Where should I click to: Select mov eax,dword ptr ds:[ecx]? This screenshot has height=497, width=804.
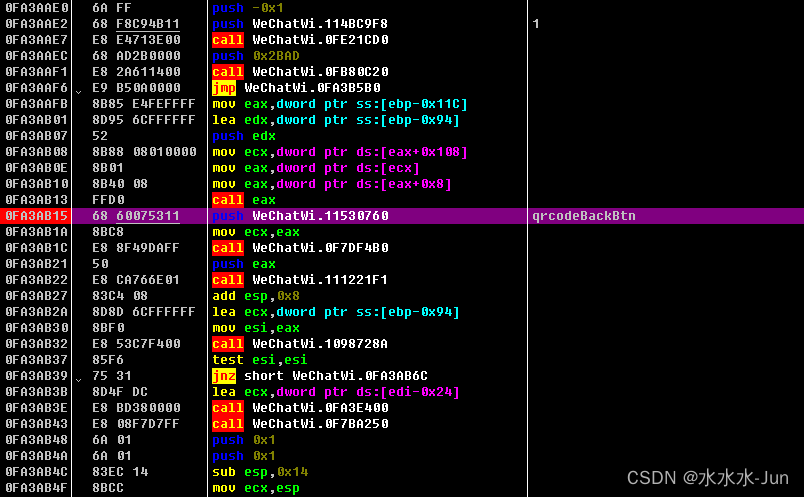316,168
